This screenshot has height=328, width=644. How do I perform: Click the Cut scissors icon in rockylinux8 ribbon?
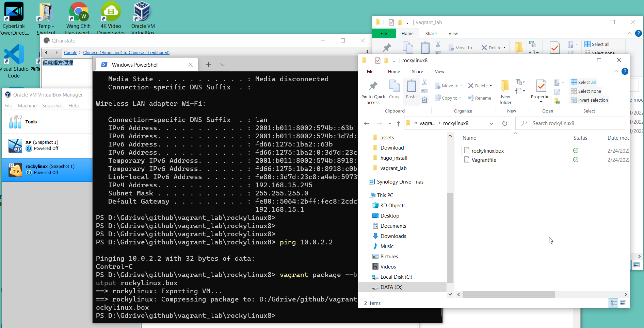(424, 82)
